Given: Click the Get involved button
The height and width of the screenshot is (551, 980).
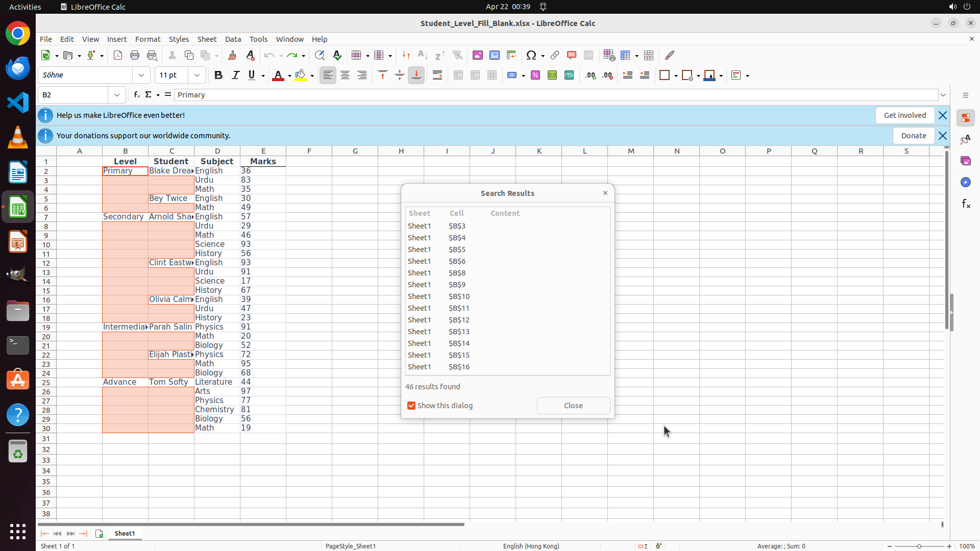Looking at the screenshot, I should tap(904, 115).
